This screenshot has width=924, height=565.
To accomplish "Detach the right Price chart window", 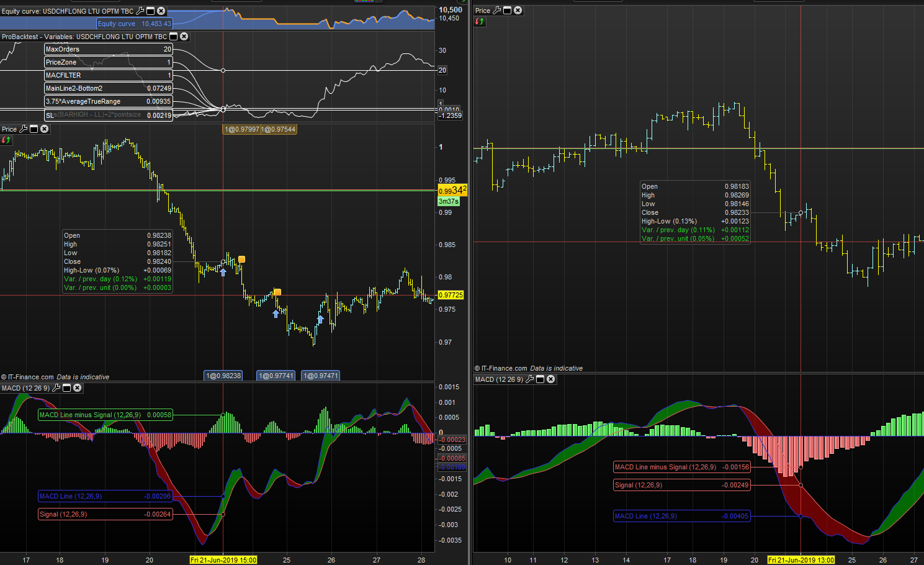I will [508, 11].
